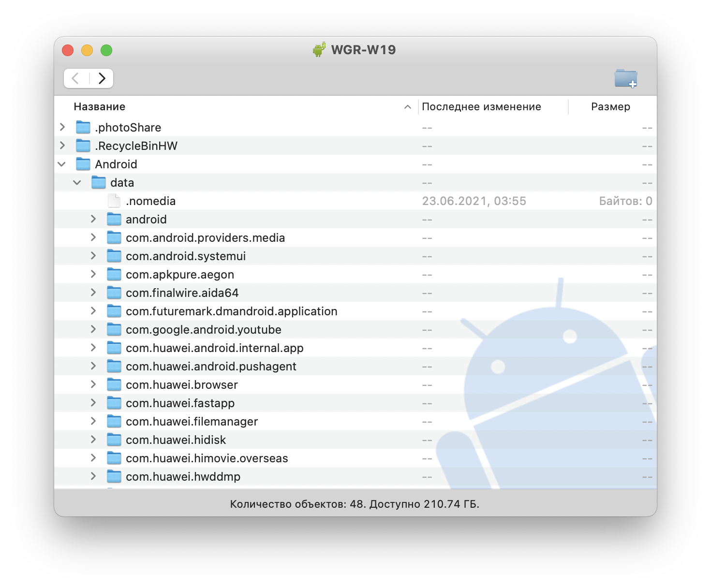Screen dimensions: 711x588
Task: Expand the com.futuremark.dmandroid.application folder
Action: [93, 311]
